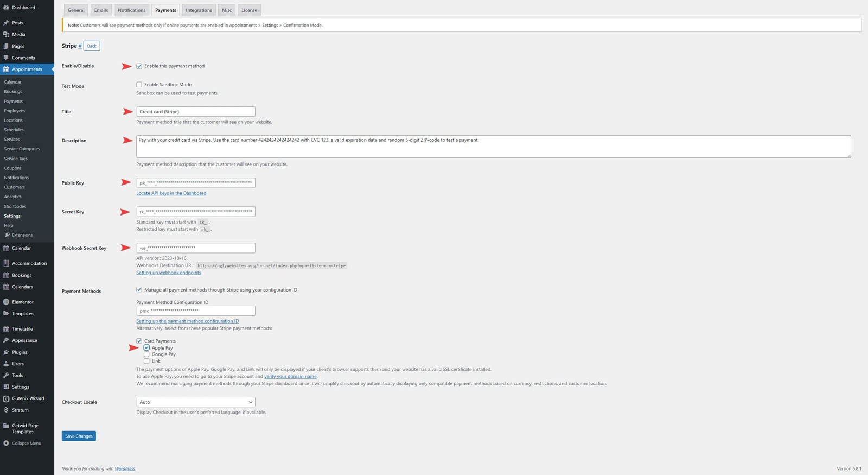Enable the Google Pay checkbox
The image size is (868, 475).
click(146, 354)
